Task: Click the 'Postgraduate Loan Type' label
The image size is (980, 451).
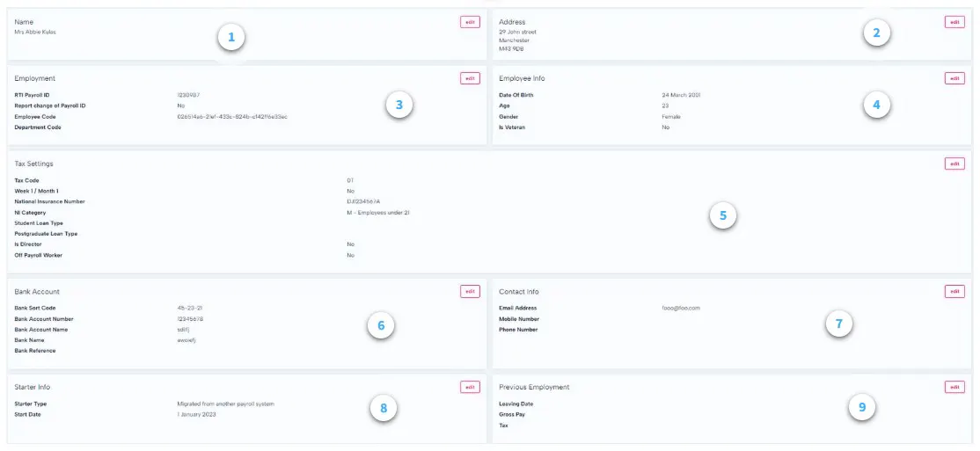Action: coord(46,234)
